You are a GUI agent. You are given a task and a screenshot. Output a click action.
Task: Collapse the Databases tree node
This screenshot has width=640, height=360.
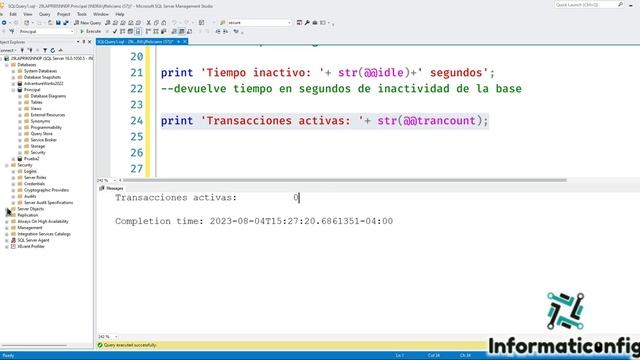7,65
